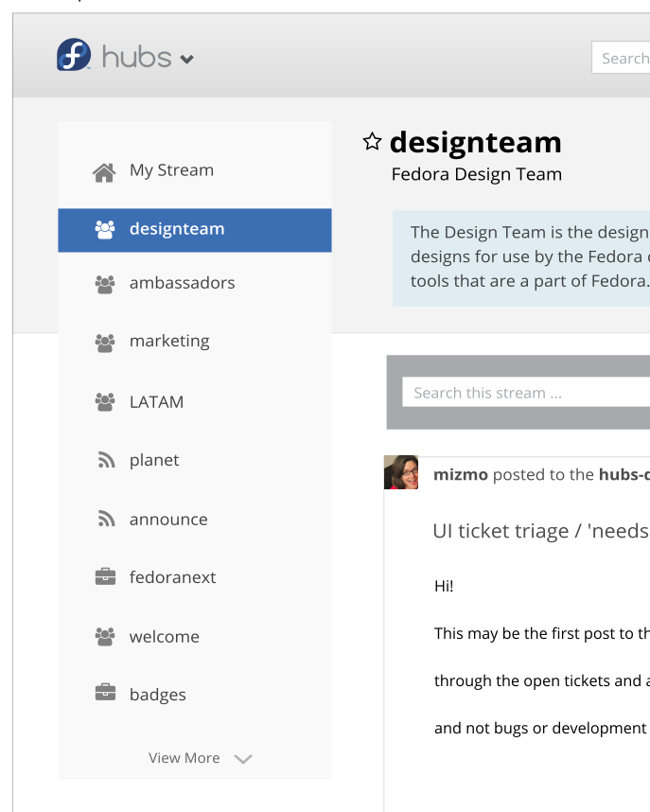Screen dimensions: 650x812
Task: Click the fedoranext briefcase icon
Action: (x=106, y=576)
